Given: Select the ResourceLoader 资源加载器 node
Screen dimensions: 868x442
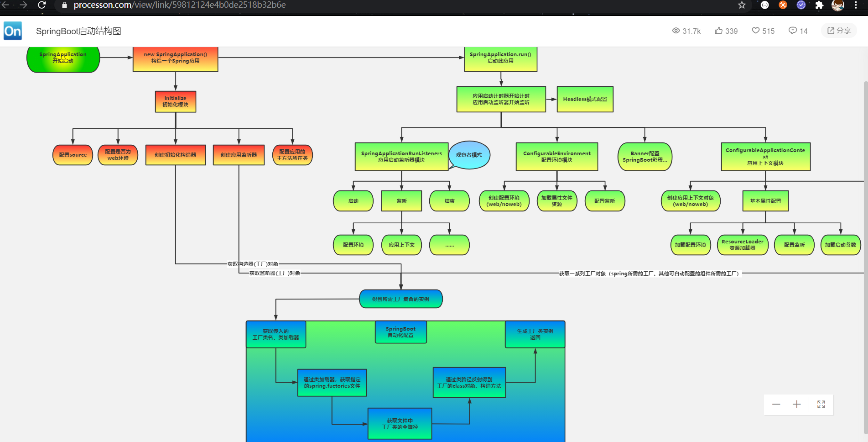Looking at the screenshot, I should pos(743,245).
